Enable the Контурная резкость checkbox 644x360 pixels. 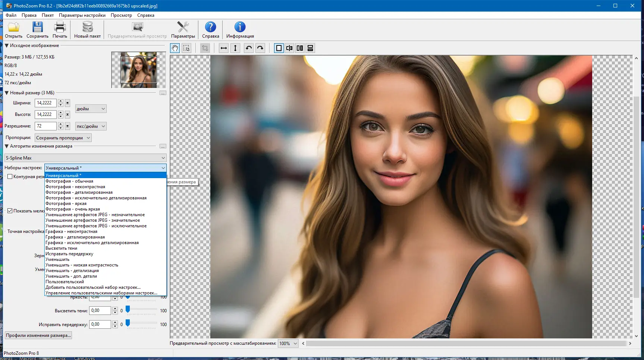(10, 177)
